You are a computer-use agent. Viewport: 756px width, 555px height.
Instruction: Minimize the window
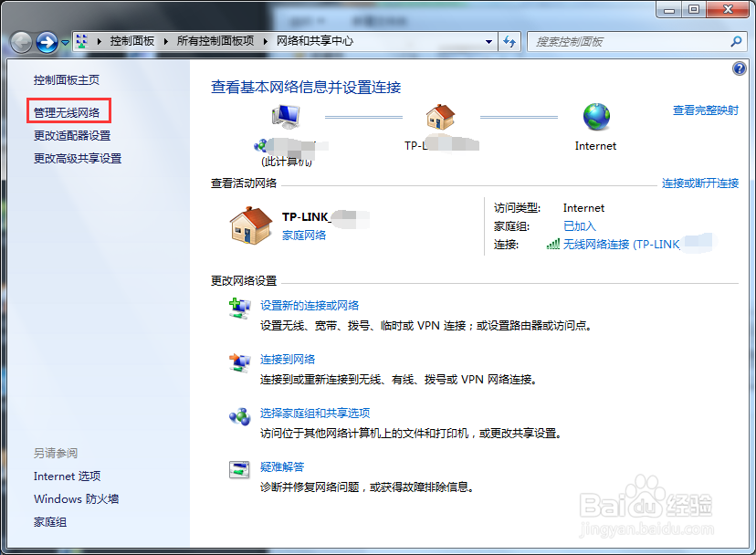click(x=668, y=9)
